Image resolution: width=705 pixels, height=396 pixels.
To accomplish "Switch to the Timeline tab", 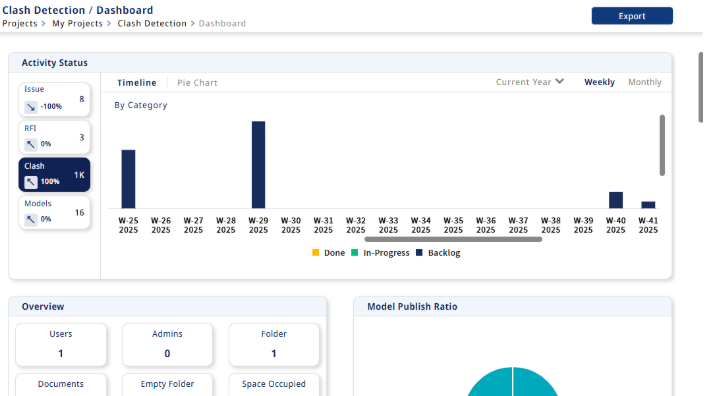I will tap(137, 83).
